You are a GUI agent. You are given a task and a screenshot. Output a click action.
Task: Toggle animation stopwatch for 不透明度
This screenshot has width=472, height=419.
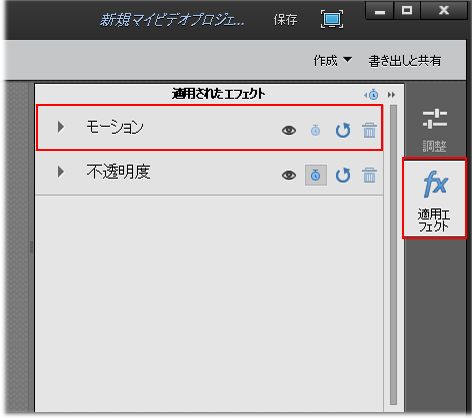(316, 175)
